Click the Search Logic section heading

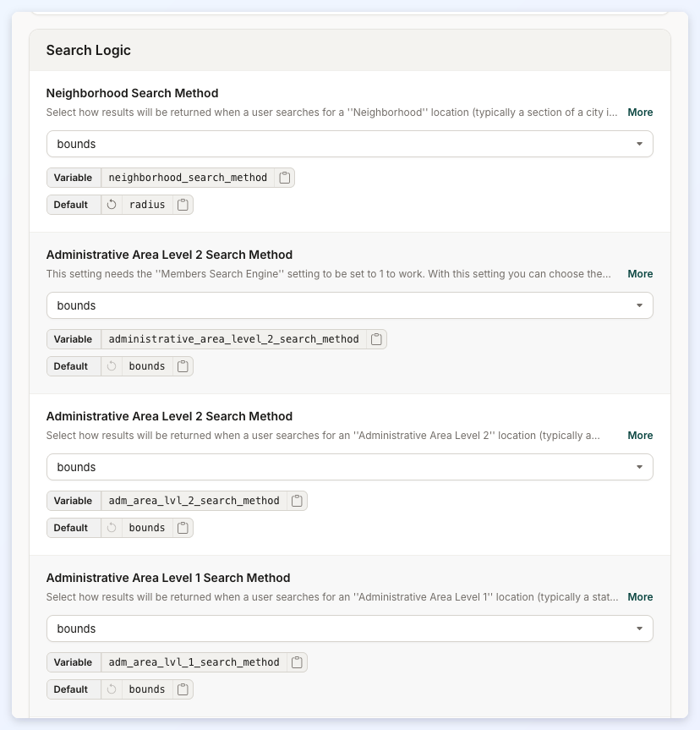(x=89, y=50)
